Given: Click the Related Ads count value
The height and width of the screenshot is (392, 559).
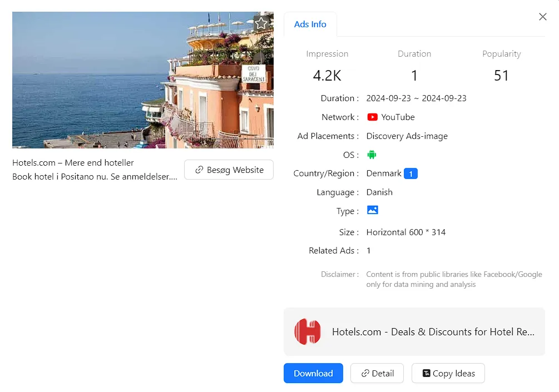Looking at the screenshot, I should click(x=368, y=251).
